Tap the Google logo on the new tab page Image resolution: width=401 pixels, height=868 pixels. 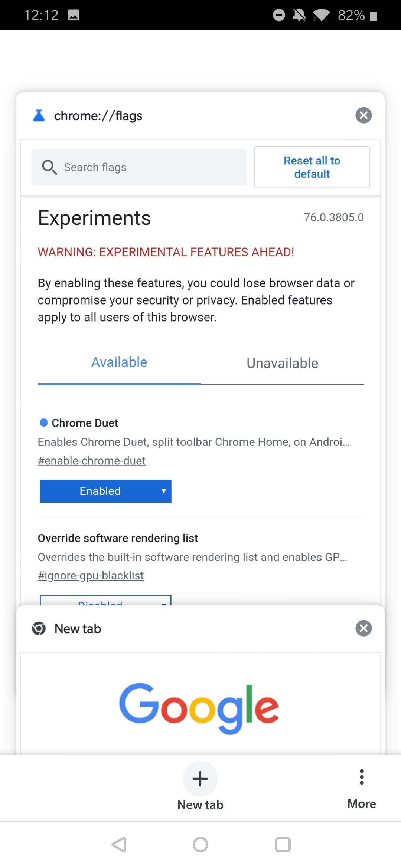[199, 706]
